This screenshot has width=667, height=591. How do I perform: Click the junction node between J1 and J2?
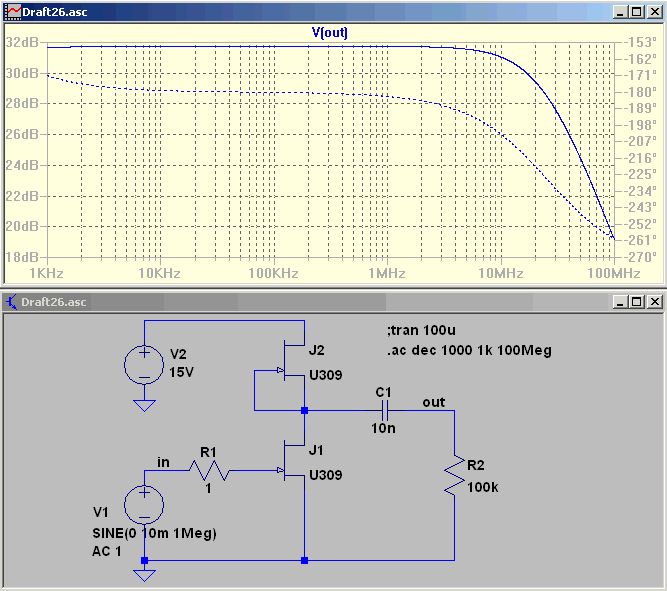(x=305, y=411)
